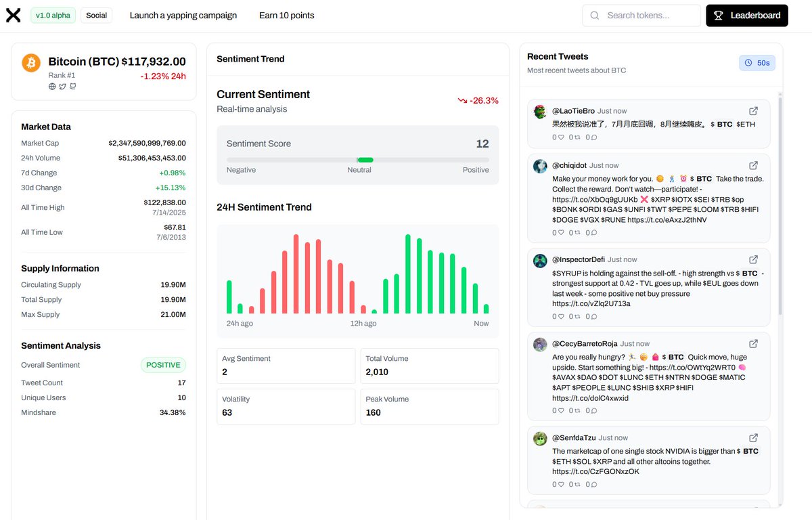The width and height of the screenshot is (812, 520).
Task: Click @CecyBarretoRoja's avatar
Action: (539, 345)
